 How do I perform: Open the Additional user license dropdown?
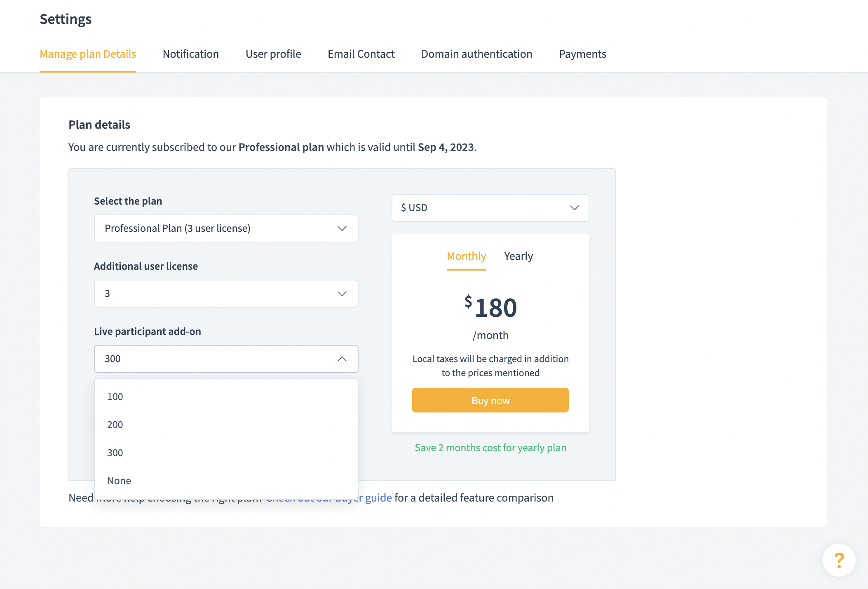pyautogui.click(x=226, y=294)
